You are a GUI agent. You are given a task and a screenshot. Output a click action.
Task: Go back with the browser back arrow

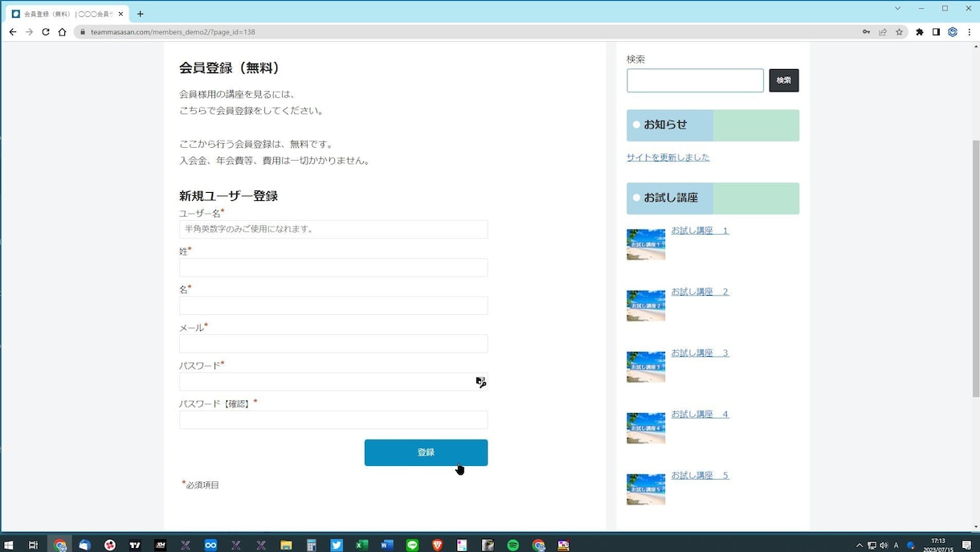[x=13, y=32]
